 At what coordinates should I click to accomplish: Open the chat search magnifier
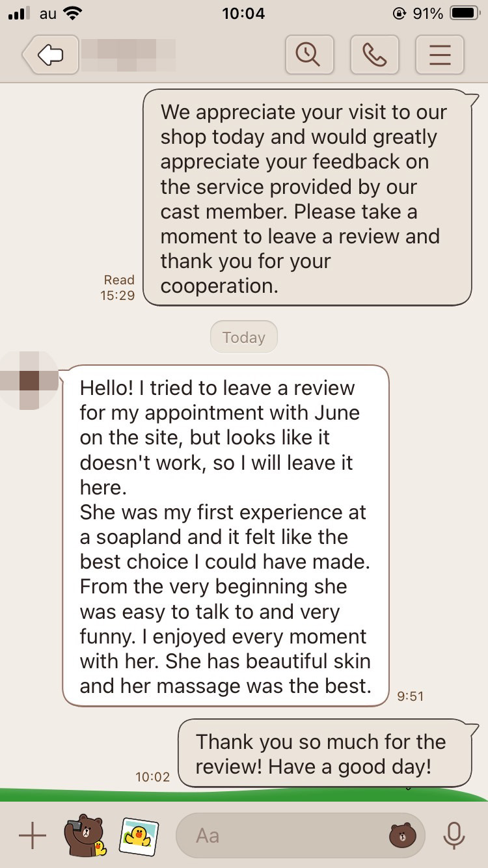309,55
